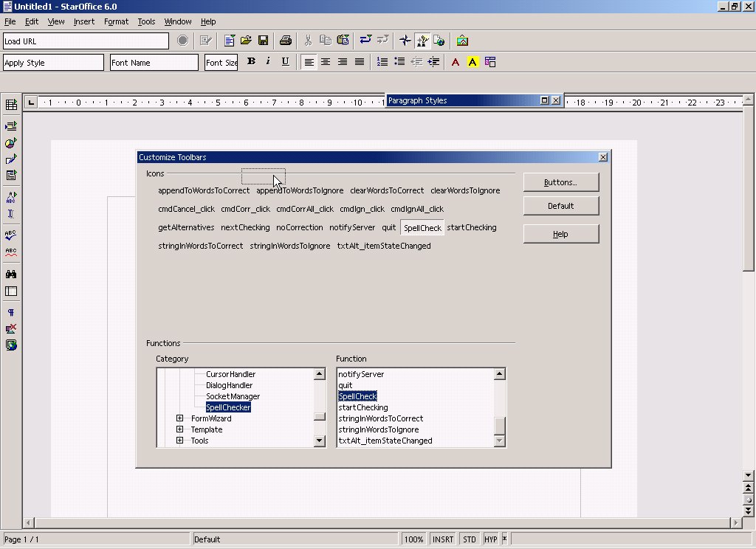The height and width of the screenshot is (549, 756).
Task: Toggle Align Left
Action: [309, 62]
